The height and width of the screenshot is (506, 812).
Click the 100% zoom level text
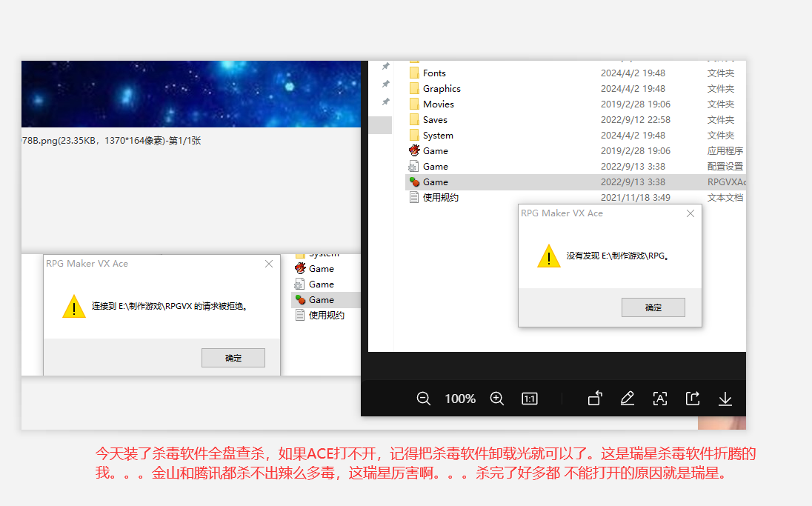tap(460, 399)
